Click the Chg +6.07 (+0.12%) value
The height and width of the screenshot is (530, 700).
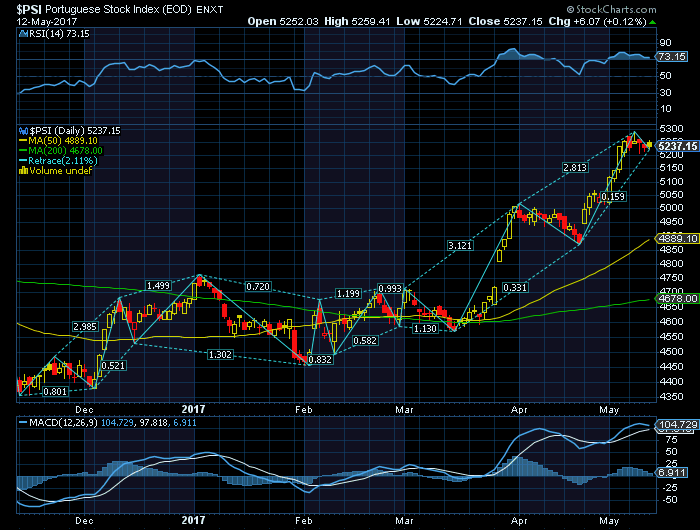click(x=597, y=21)
